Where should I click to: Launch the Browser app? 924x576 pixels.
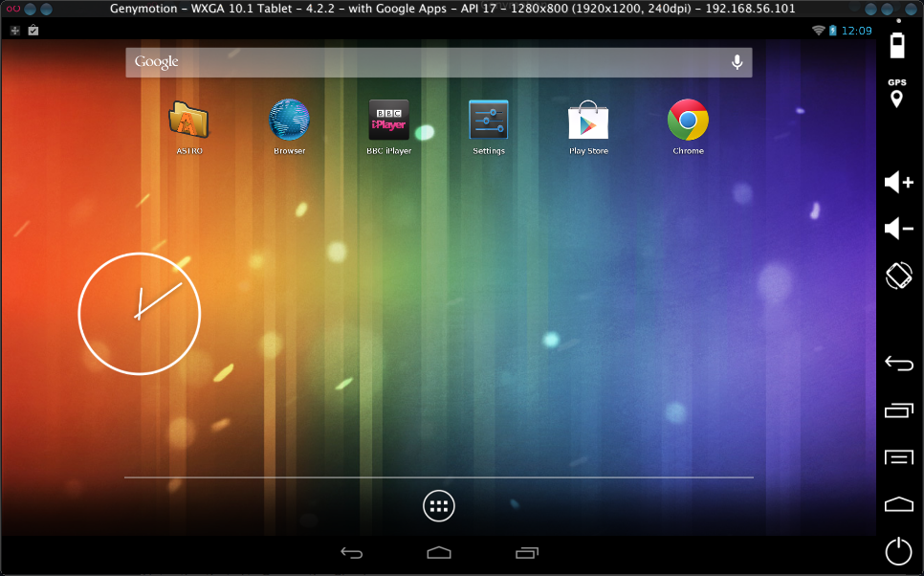pyautogui.click(x=289, y=122)
